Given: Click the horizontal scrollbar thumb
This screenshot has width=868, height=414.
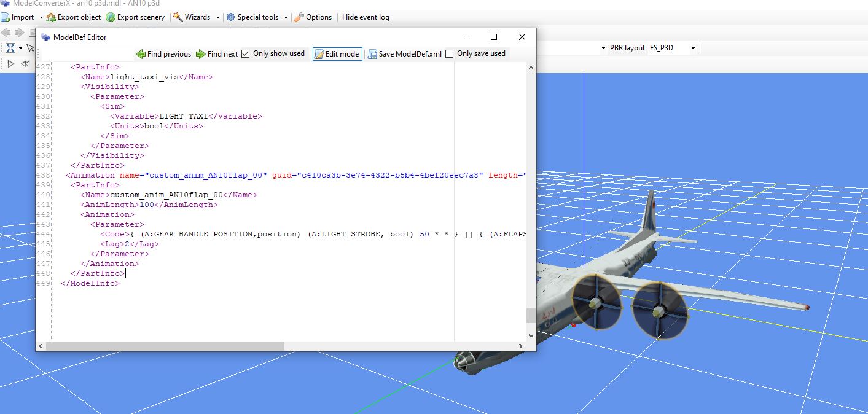Looking at the screenshot, I should pyautogui.click(x=165, y=346).
